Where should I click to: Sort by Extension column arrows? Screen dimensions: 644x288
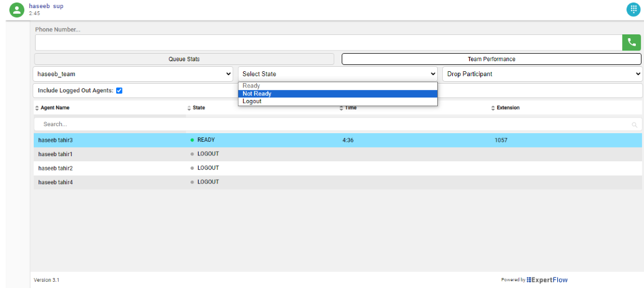coord(493,108)
